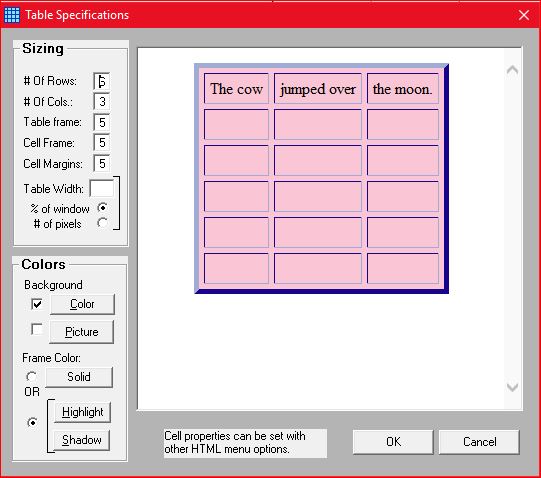Click the Picture button
This screenshot has width=541, height=478.
pos(81,332)
